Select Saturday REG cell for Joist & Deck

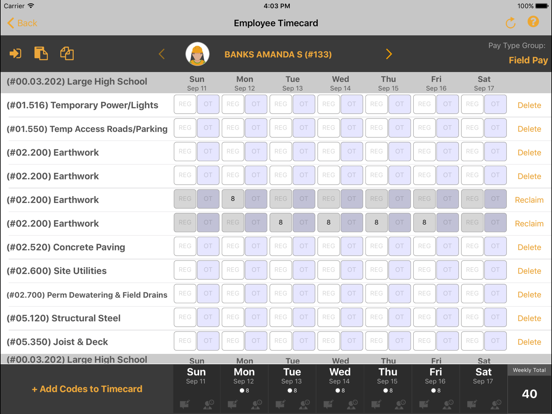point(472,341)
